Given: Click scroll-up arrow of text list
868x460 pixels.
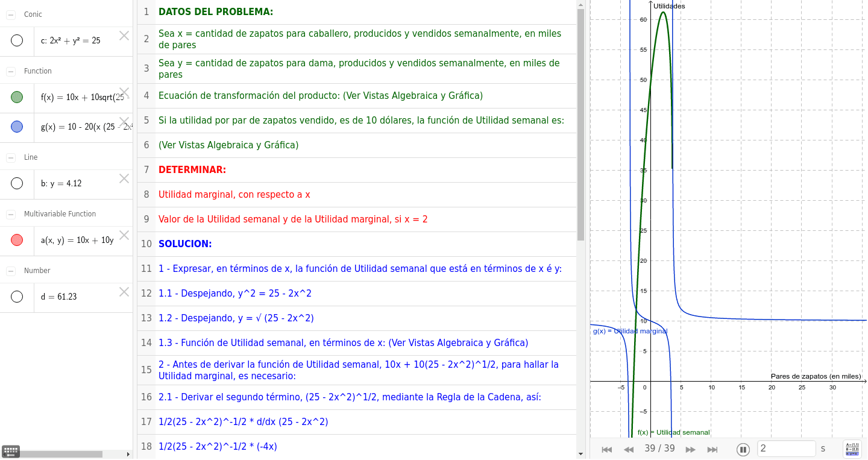Looking at the screenshot, I should [580, 4].
